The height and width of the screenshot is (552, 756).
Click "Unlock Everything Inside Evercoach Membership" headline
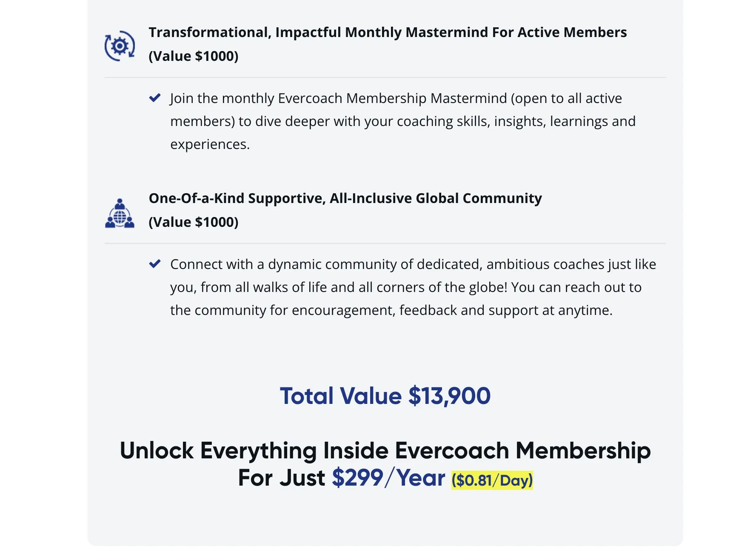coord(385,450)
